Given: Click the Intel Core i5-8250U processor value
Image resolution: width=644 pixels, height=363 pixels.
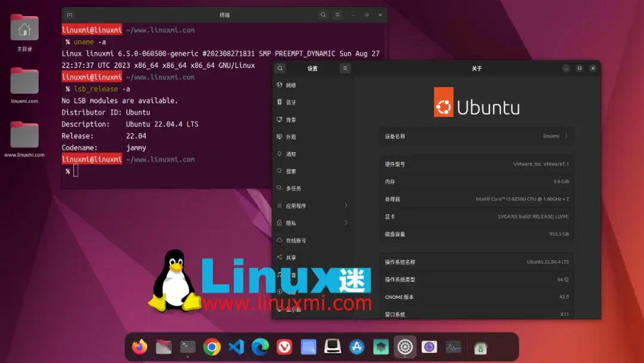Looking at the screenshot, I should tap(522, 199).
